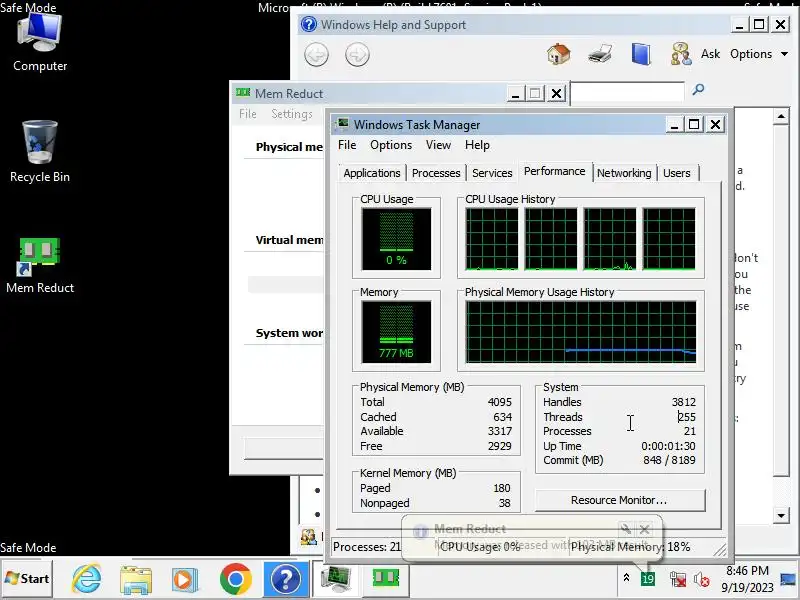This screenshot has width=800, height=600.
Task: Open Internet Explorer from the taskbar
Action: (x=87, y=579)
